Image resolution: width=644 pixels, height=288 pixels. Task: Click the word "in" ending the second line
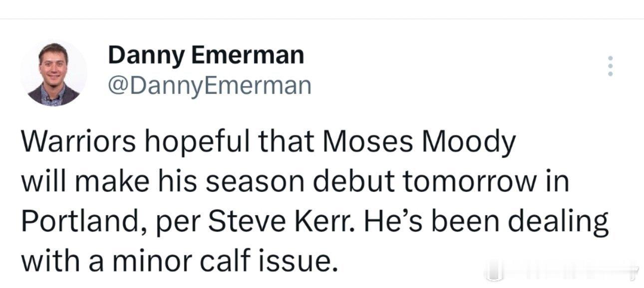click(x=560, y=182)
